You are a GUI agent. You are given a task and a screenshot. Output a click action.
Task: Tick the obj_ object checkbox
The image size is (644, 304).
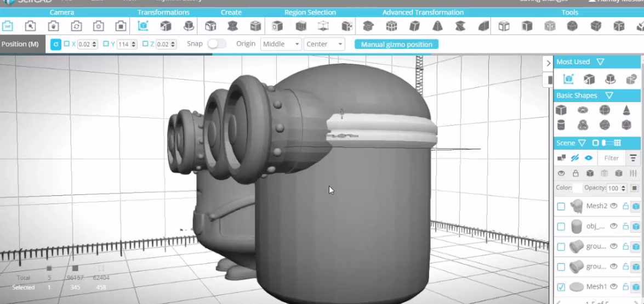561,227
